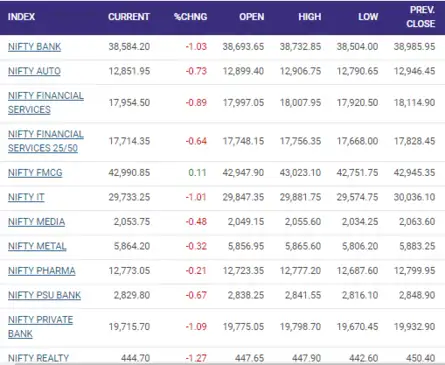Select NIFTY BANK high value 38,732.85
Viewport: 445px width, 365px height.
pos(300,47)
